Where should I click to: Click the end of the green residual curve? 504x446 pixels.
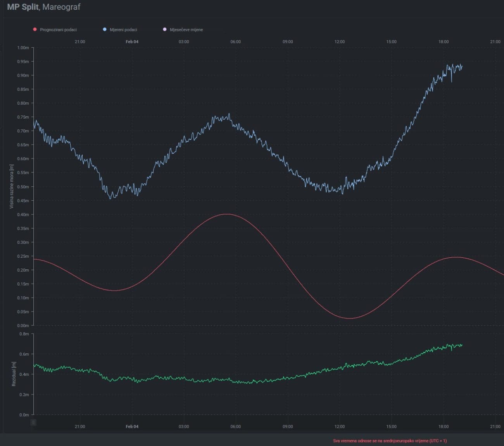462,345
